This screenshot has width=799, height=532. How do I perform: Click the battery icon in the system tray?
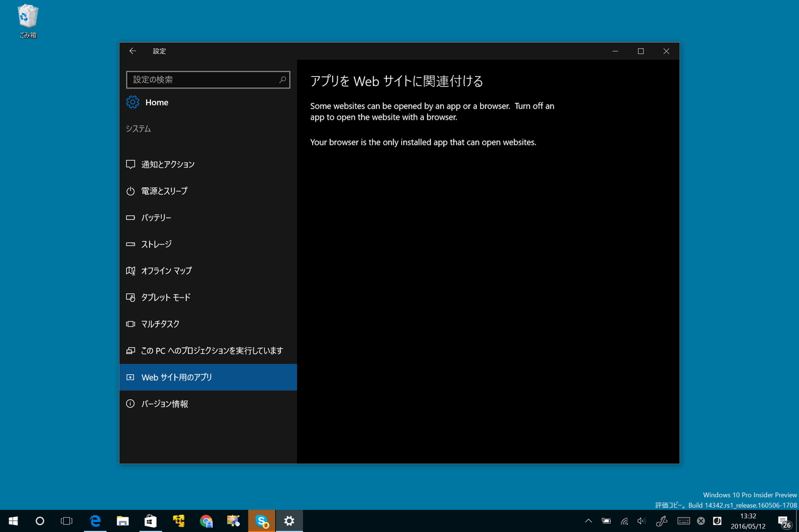(606, 521)
